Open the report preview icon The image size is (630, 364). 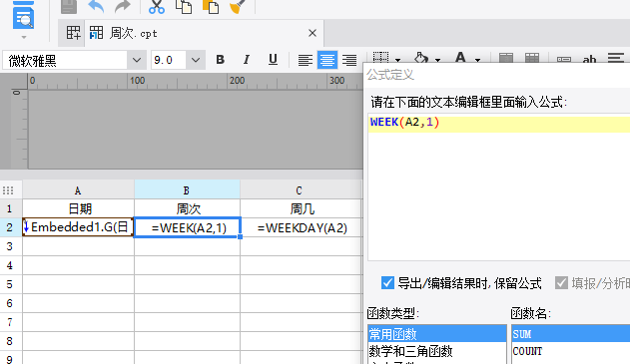coord(23,15)
